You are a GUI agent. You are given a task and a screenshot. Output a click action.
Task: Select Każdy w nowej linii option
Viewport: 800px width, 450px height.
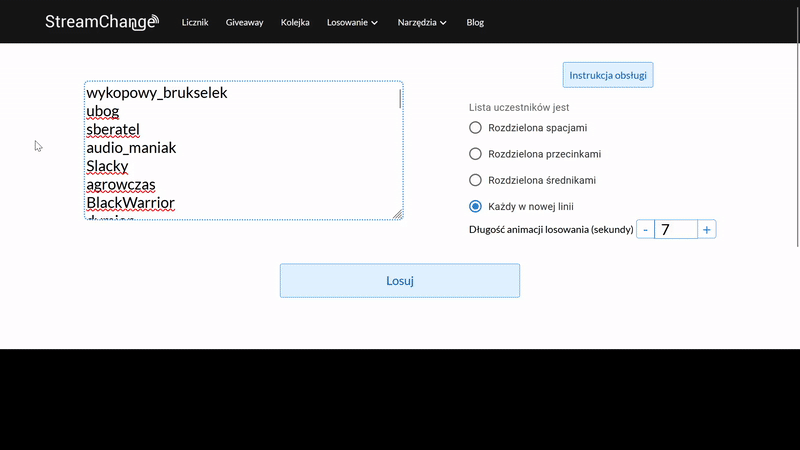[476, 206]
